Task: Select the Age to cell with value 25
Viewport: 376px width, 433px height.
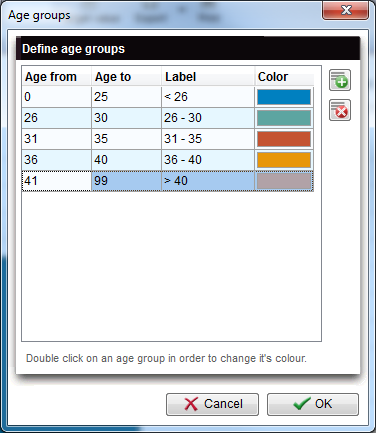Action: 126,97
